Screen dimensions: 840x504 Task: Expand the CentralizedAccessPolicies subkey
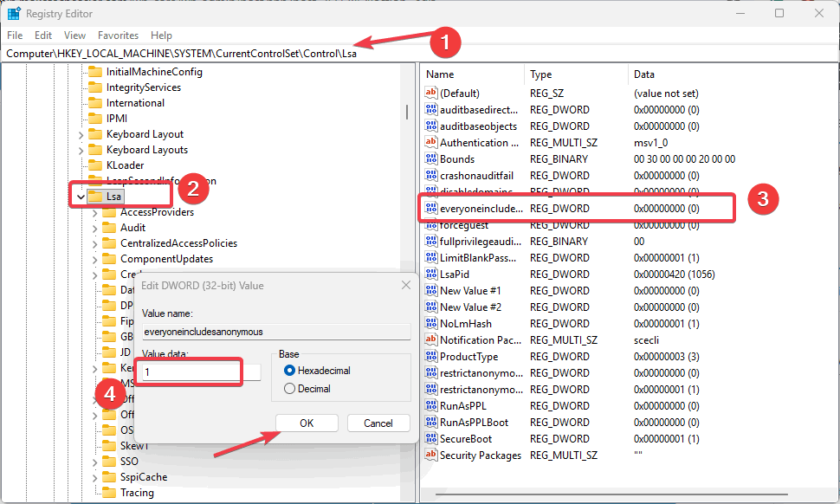pyautogui.click(x=94, y=243)
